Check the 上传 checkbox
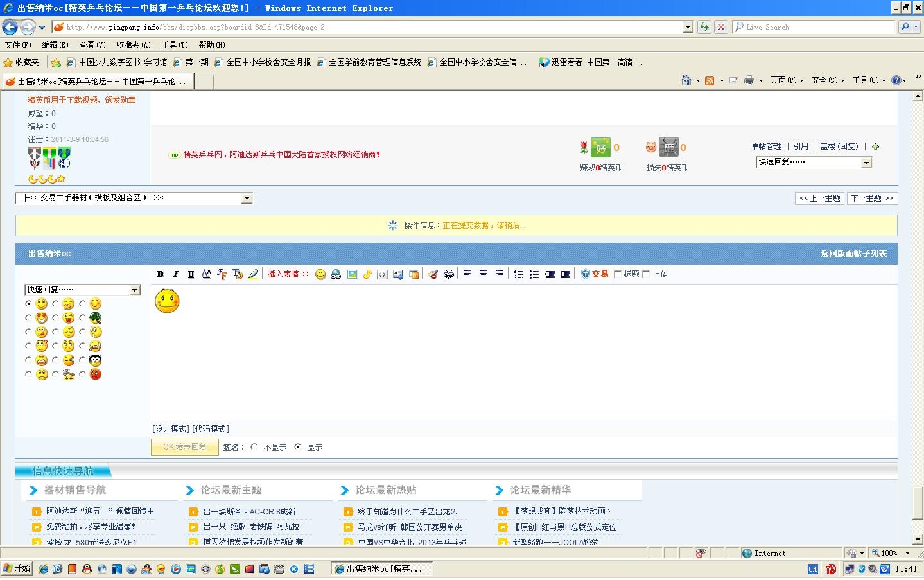This screenshot has height=580, width=924. tap(646, 274)
